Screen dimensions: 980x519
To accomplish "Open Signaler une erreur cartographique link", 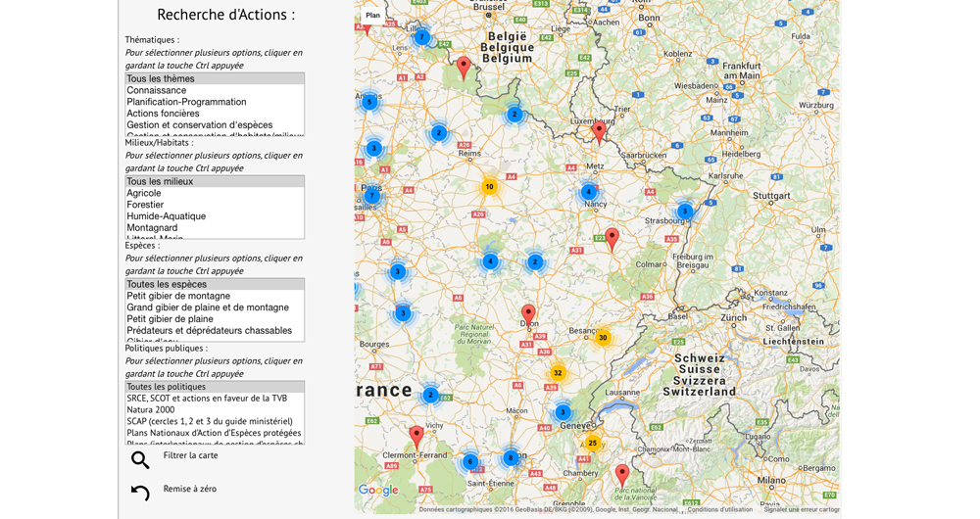I will coord(802,509).
